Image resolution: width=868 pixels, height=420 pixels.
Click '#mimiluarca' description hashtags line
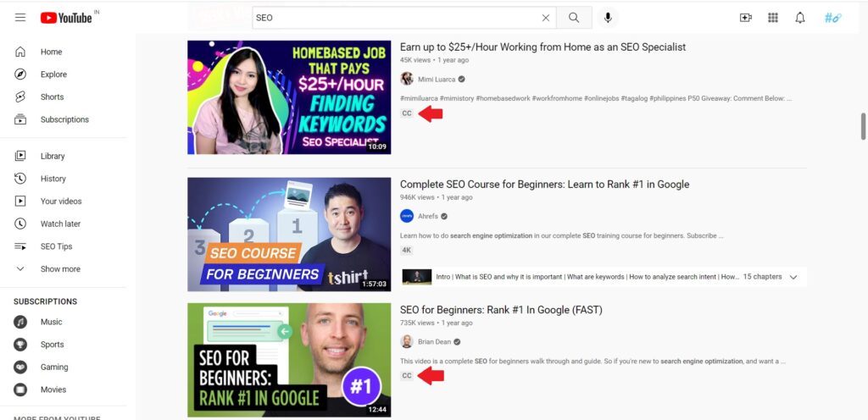tap(596, 98)
